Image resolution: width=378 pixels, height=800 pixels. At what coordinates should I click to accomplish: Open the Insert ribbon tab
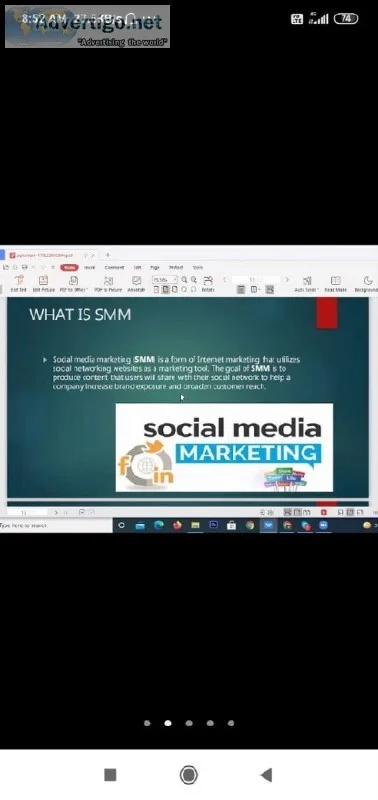point(90,267)
